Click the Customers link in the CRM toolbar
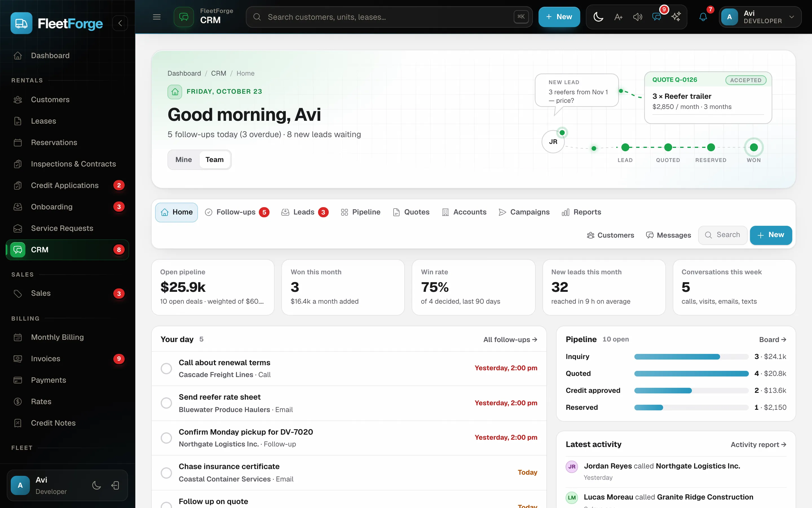 point(610,235)
